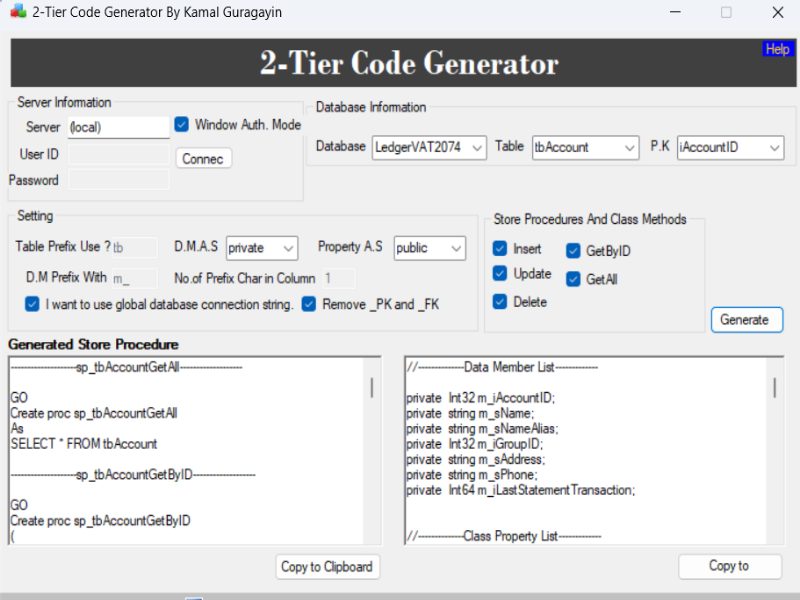Uncheck the Insert stored procedure option
800x600 pixels.
tap(500, 249)
